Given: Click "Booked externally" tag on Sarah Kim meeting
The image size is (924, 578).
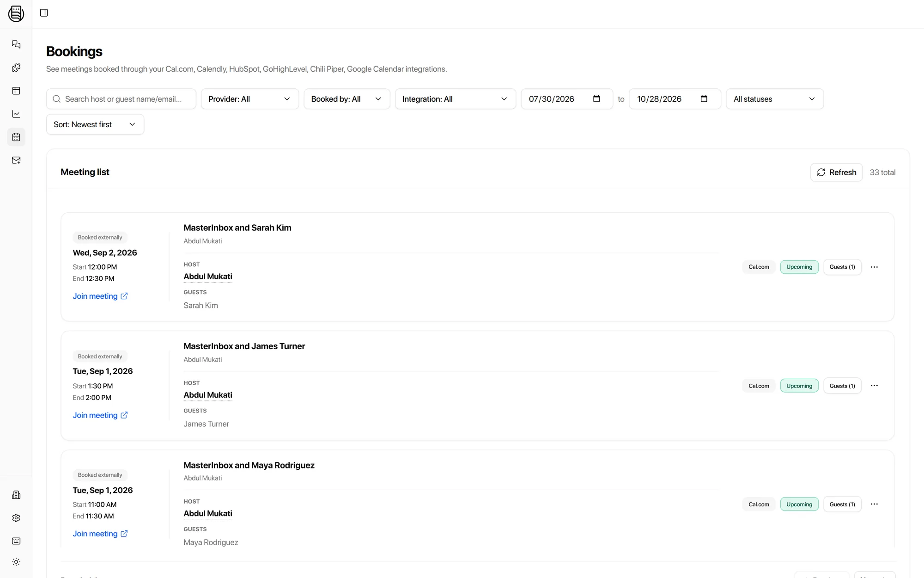Looking at the screenshot, I should pyautogui.click(x=100, y=237).
